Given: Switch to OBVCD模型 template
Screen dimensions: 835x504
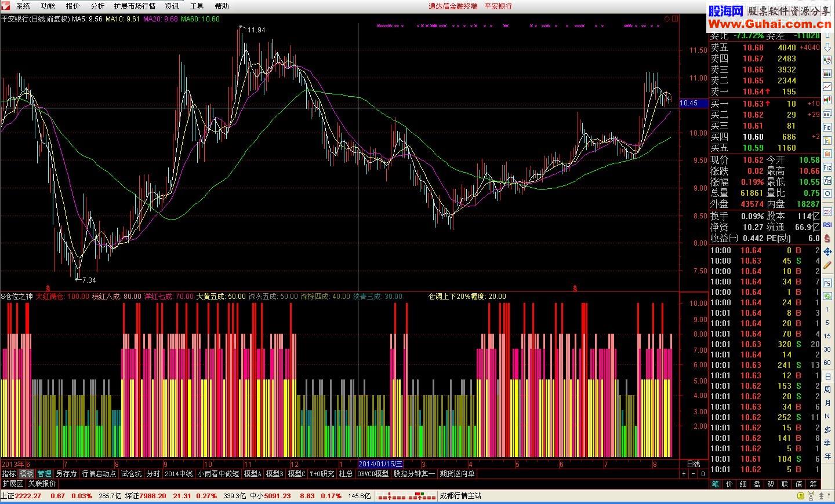Looking at the screenshot, I should [373, 474].
